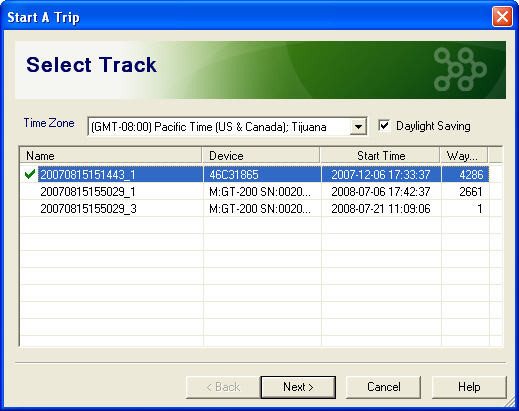Sort tracks by Device column header

(x=261, y=156)
